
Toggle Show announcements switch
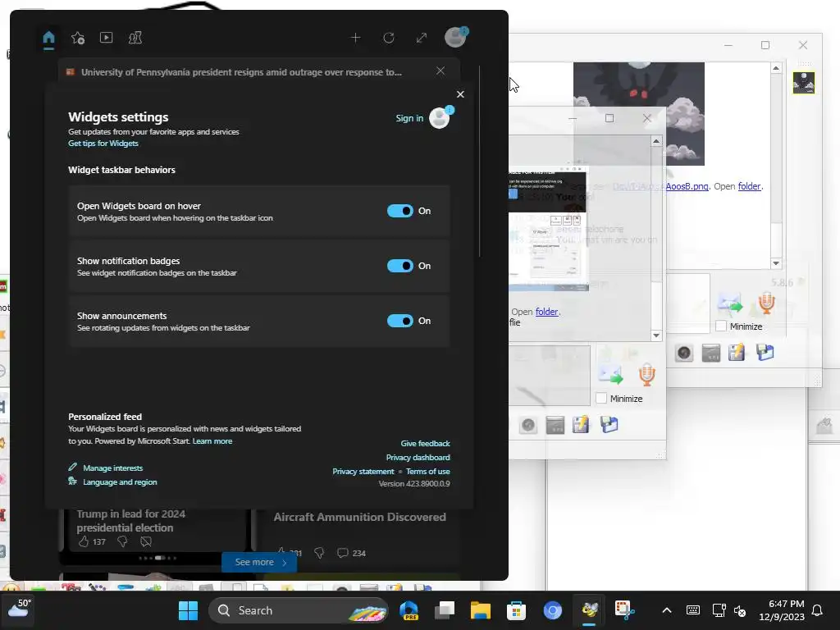tap(400, 321)
